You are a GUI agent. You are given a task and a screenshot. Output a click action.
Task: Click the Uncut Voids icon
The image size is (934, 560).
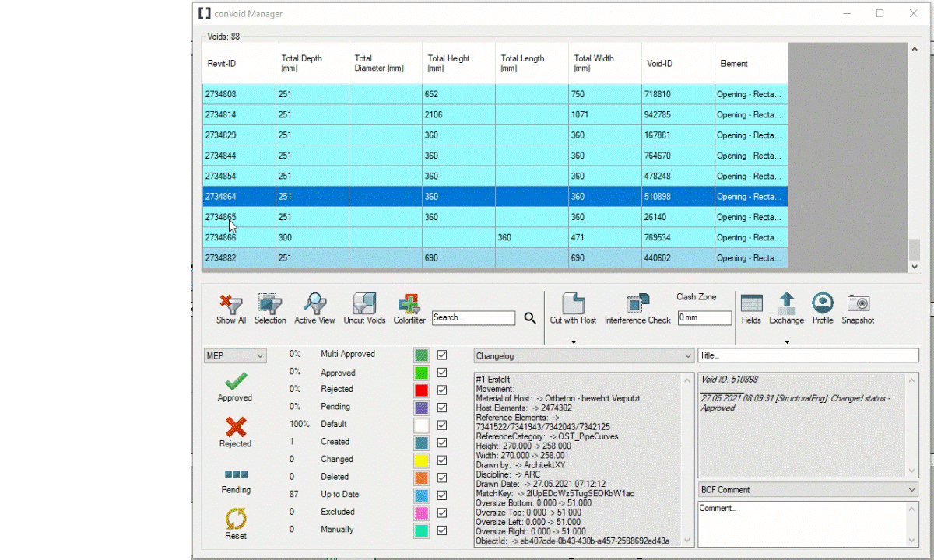(364, 303)
